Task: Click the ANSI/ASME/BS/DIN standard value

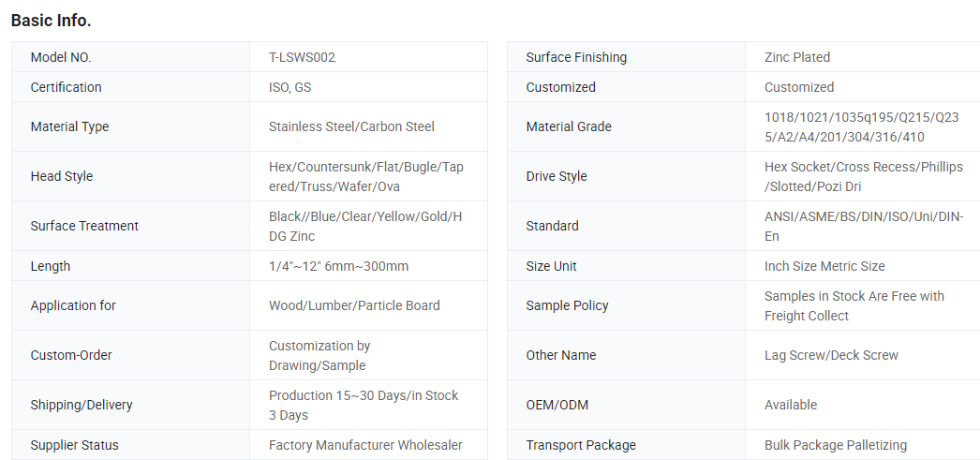Action: 862,226
